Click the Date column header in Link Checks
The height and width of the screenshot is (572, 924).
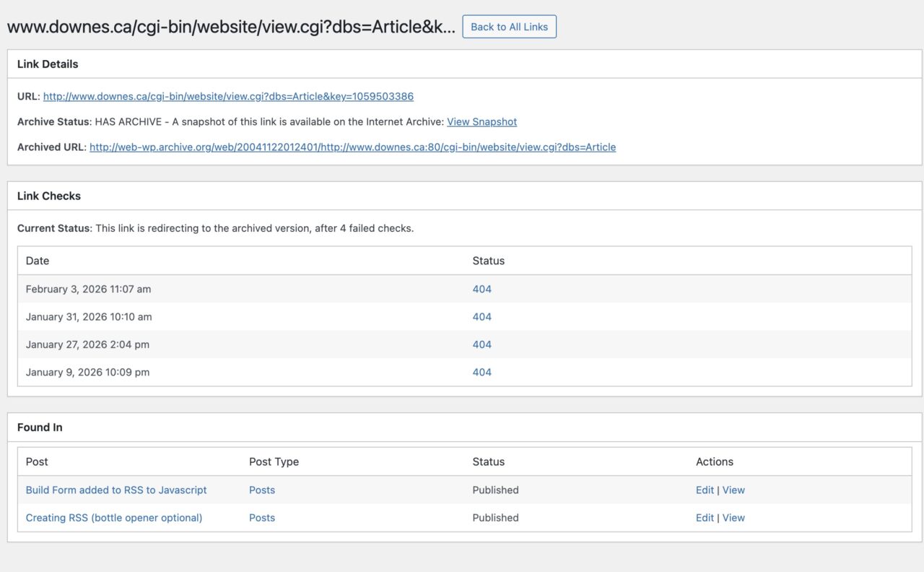[x=38, y=261]
